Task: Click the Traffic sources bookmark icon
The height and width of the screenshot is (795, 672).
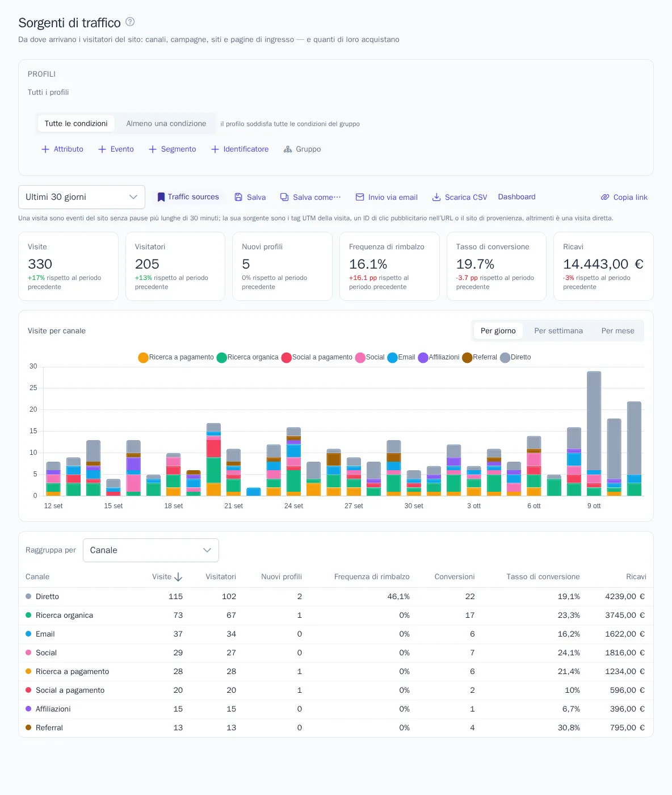Action: pos(161,197)
